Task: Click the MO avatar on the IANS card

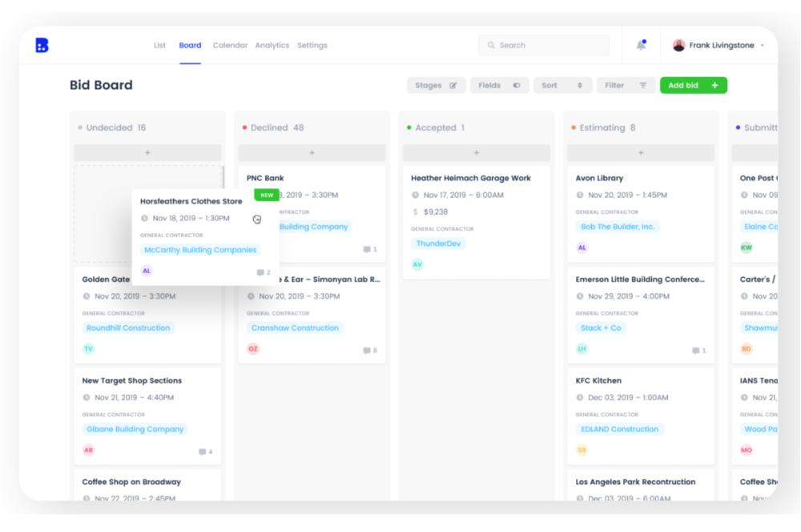Action: pyautogui.click(x=747, y=450)
